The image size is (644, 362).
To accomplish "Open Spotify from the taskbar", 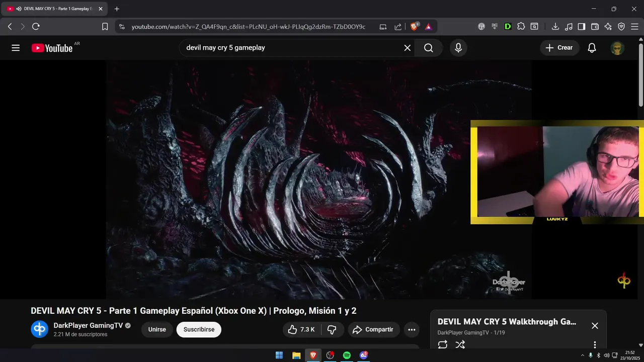I will (347, 355).
